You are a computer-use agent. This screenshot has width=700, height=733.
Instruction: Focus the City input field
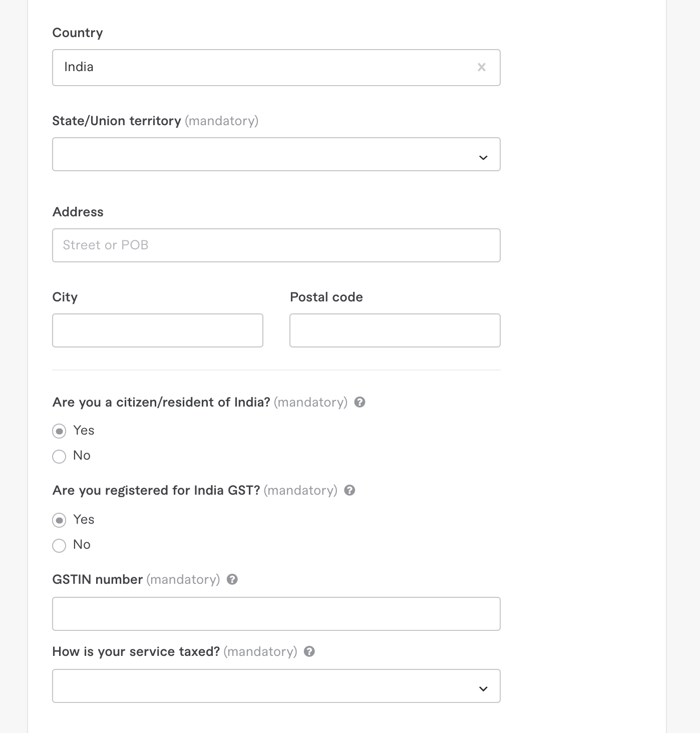157,330
